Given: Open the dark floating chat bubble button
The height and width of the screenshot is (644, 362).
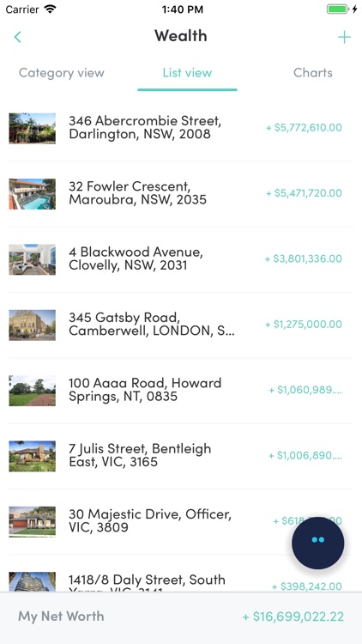Looking at the screenshot, I should pyautogui.click(x=317, y=543).
